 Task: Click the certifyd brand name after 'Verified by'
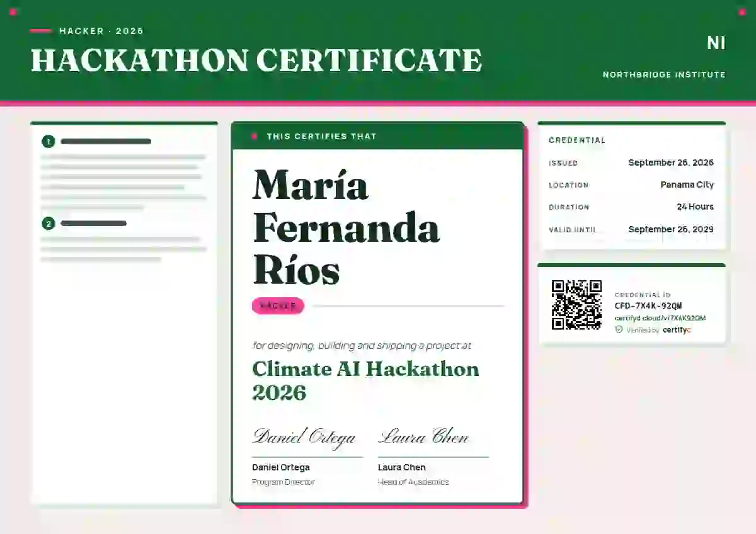pyautogui.click(x=677, y=329)
